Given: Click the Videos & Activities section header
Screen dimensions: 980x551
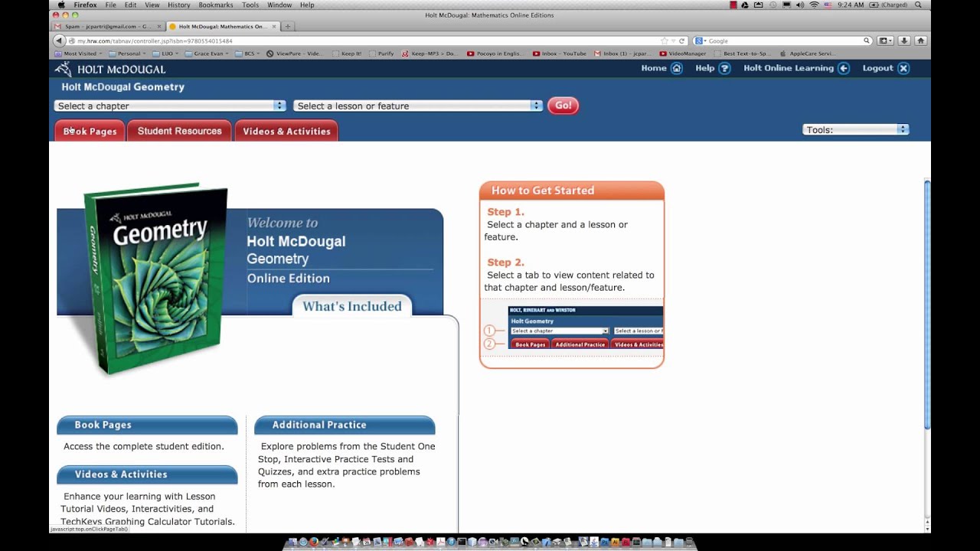Looking at the screenshot, I should pyautogui.click(x=147, y=474).
